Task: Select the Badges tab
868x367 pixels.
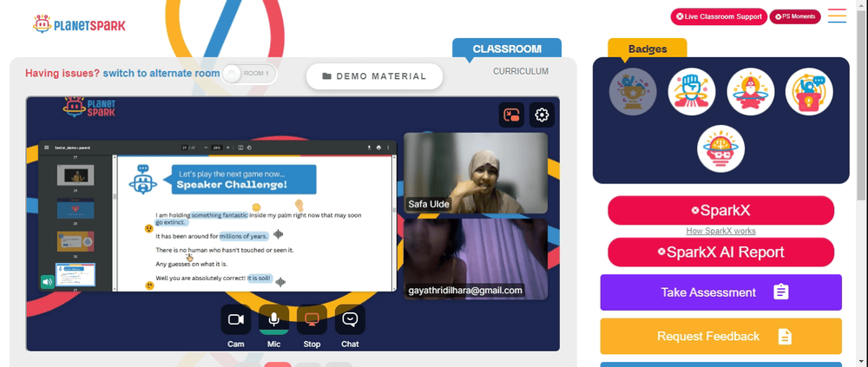Action: coord(648,49)
